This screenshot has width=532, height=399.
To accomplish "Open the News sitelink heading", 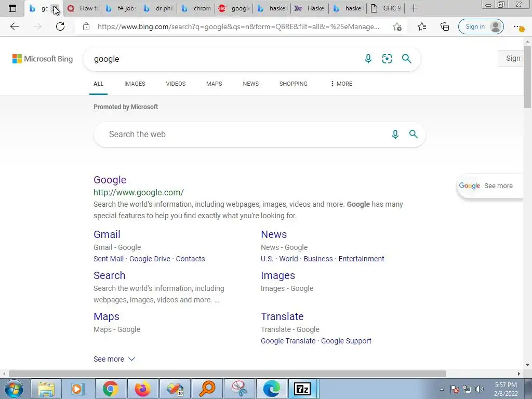I will (x=274, y=234).
